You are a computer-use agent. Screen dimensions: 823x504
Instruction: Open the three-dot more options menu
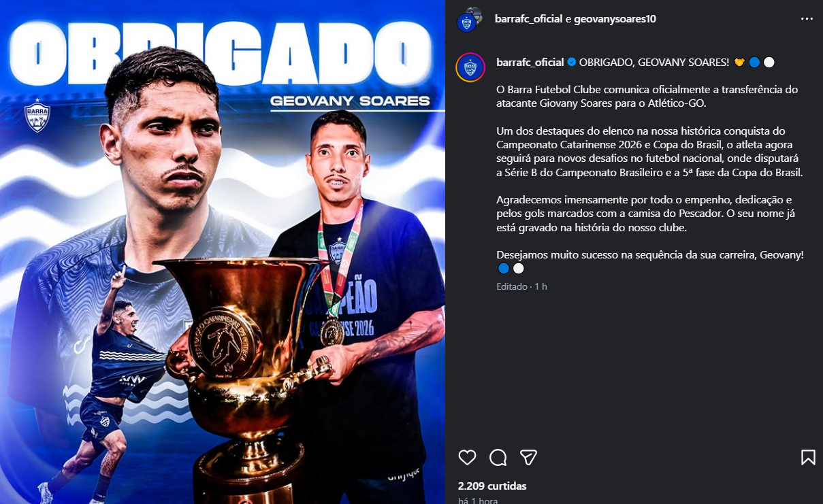(x=807, y=19)
